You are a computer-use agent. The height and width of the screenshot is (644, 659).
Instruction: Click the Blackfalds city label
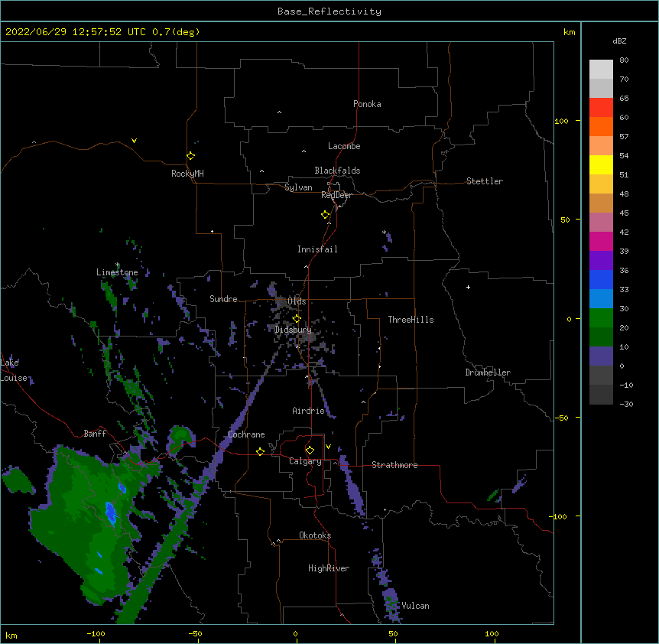(337, 171)
